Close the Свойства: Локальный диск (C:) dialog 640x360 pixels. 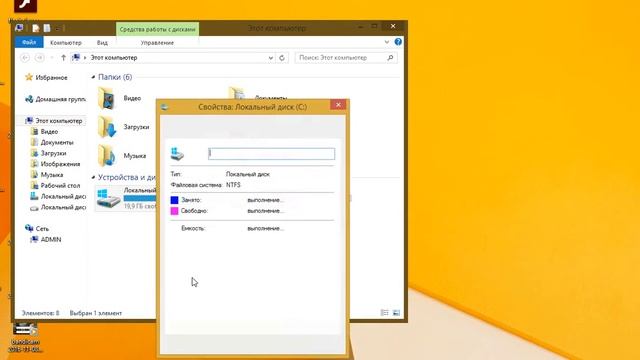pos(338,105)
